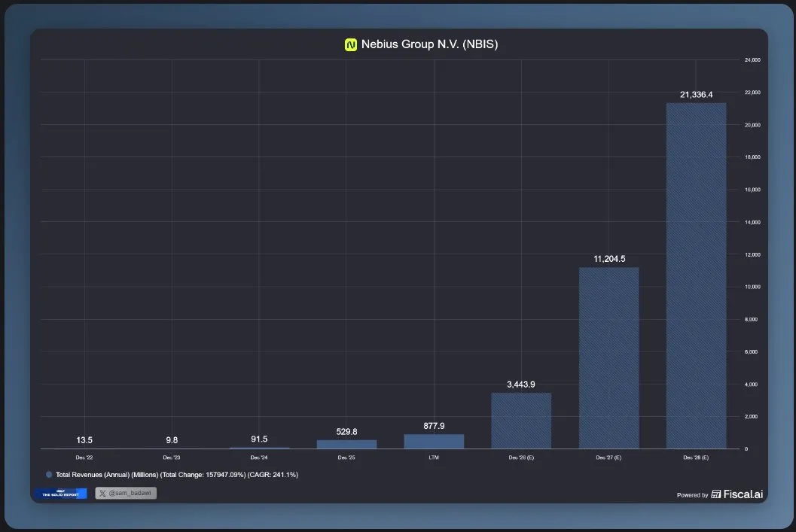Open the Fiscal.ai wordmark link
Viewport: 796px width, 532px height.
(x=743, y=494)
